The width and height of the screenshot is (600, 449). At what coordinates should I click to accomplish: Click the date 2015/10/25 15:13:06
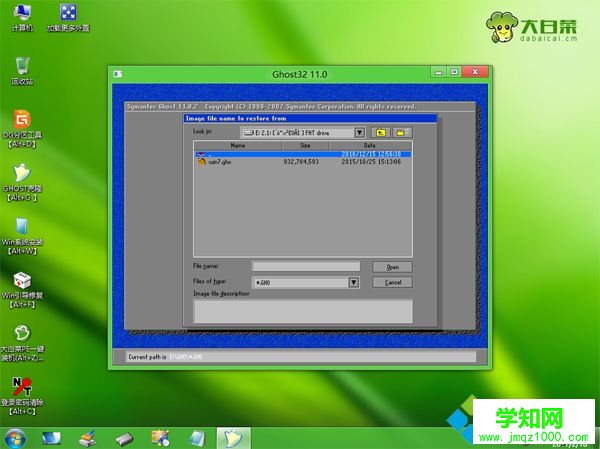coord(371,162)
